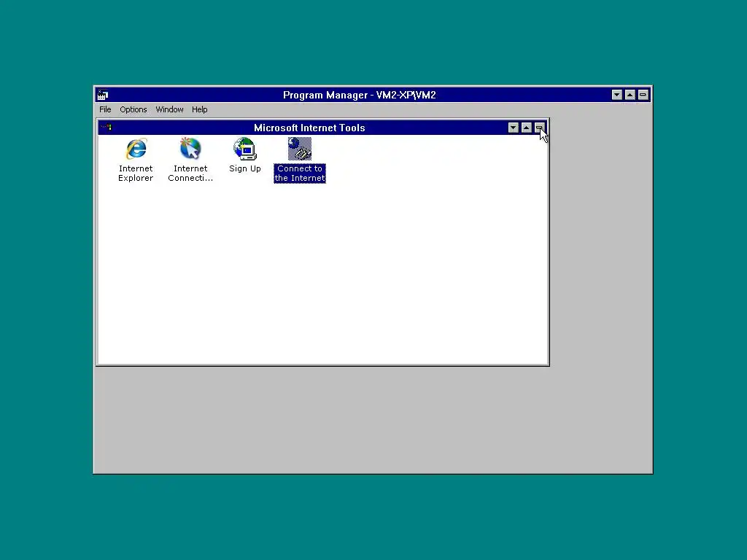Open the Help menu

tap(200, 109)
